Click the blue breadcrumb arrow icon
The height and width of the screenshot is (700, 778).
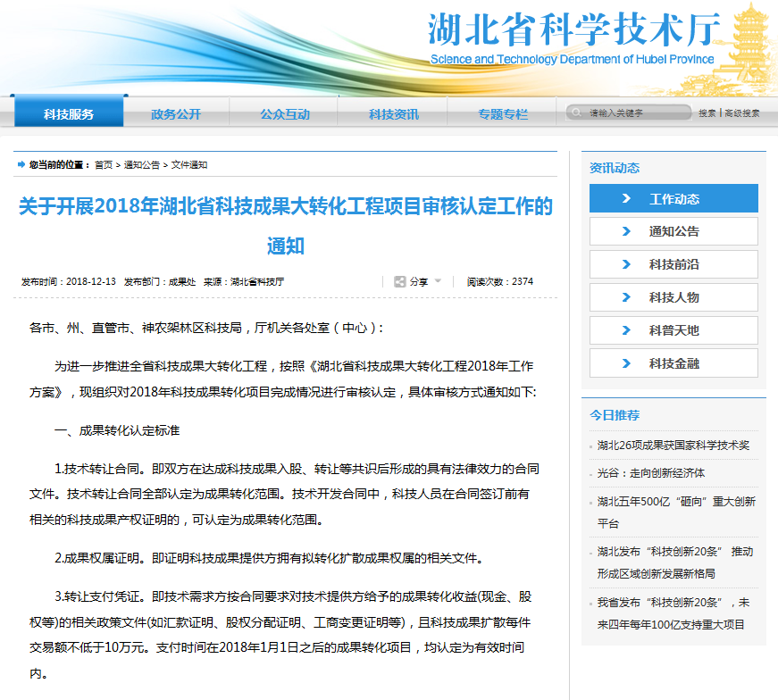(21, 164)
